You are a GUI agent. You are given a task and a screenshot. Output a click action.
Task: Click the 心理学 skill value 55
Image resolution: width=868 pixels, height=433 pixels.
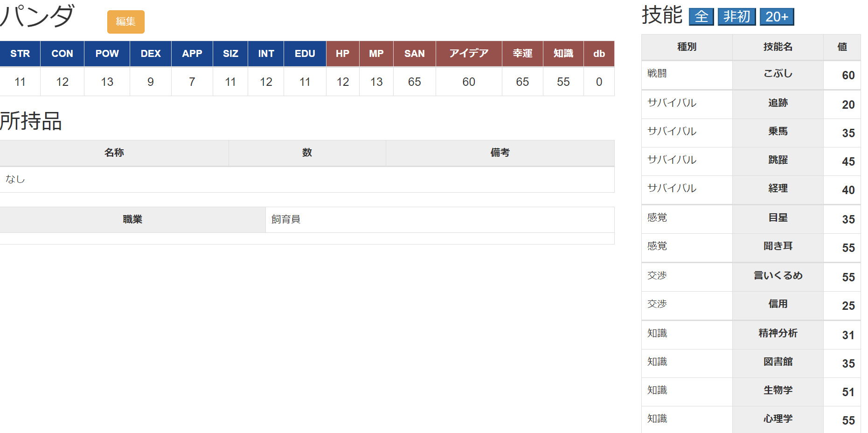[848, 420]
